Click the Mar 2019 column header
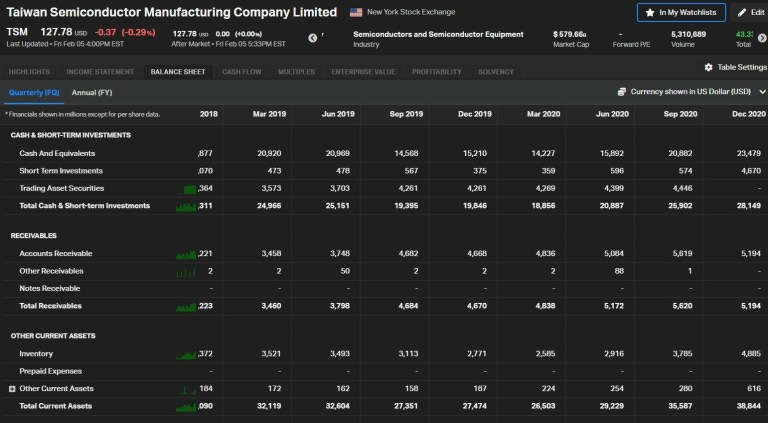The height and width of the screenshot is (423, 768). coord(269,114)
